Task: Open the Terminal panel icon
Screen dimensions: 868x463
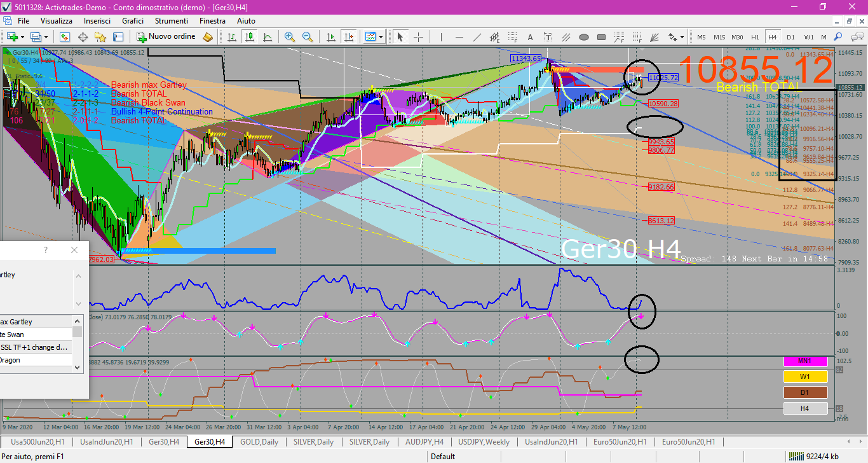Action: point(118,37)
